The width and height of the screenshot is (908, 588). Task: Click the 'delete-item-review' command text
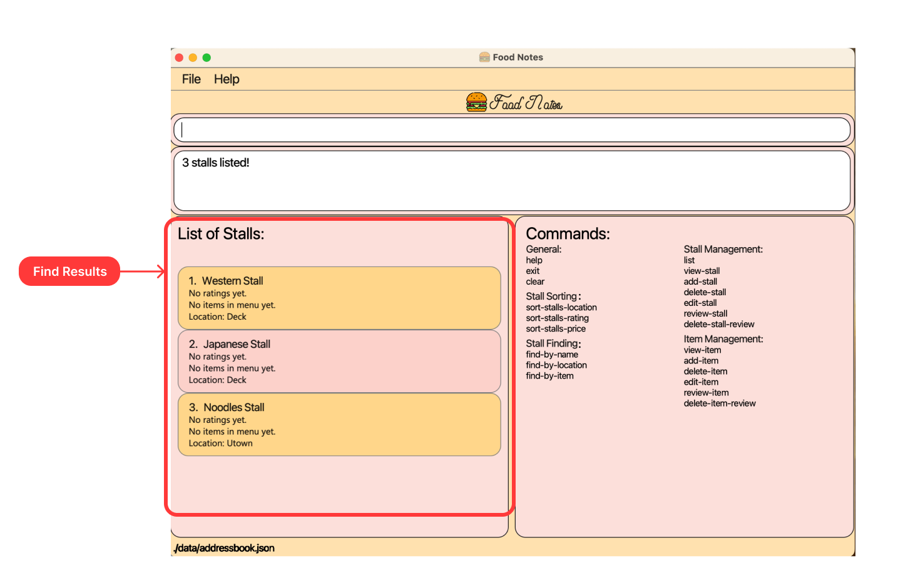tap(720, 403)
